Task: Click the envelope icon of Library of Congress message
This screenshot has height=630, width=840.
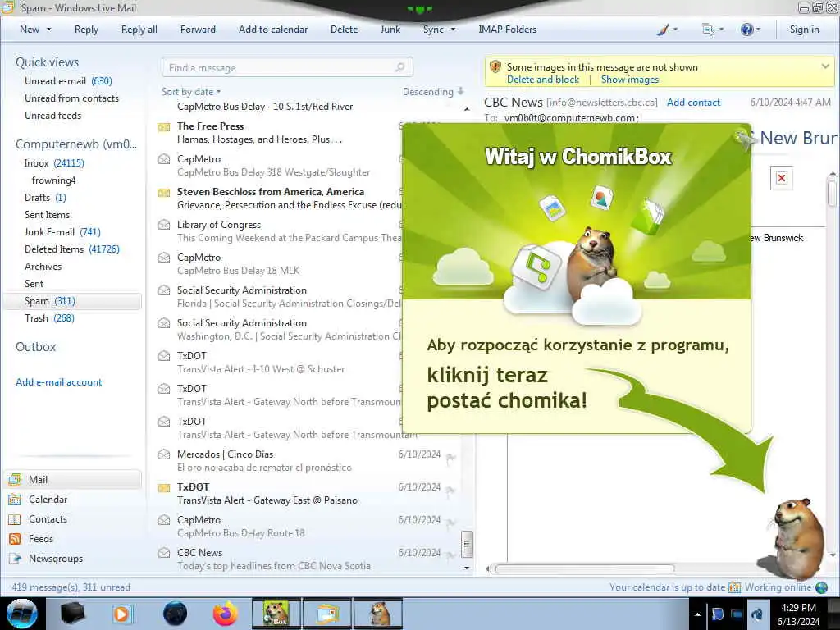Action: coord(164,225)
